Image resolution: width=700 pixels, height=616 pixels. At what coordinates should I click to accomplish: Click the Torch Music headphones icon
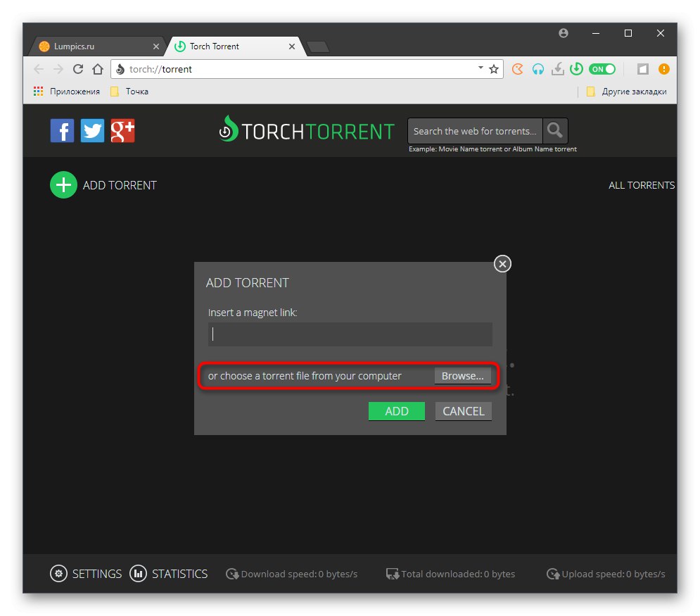[538, 69]
